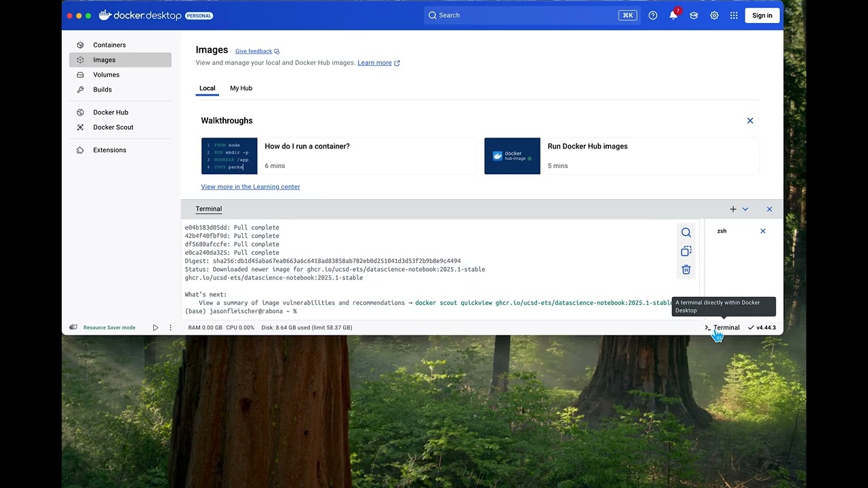The image size is (868, 488).
Task: Open the Containers section icon
Action: [80, 45]
